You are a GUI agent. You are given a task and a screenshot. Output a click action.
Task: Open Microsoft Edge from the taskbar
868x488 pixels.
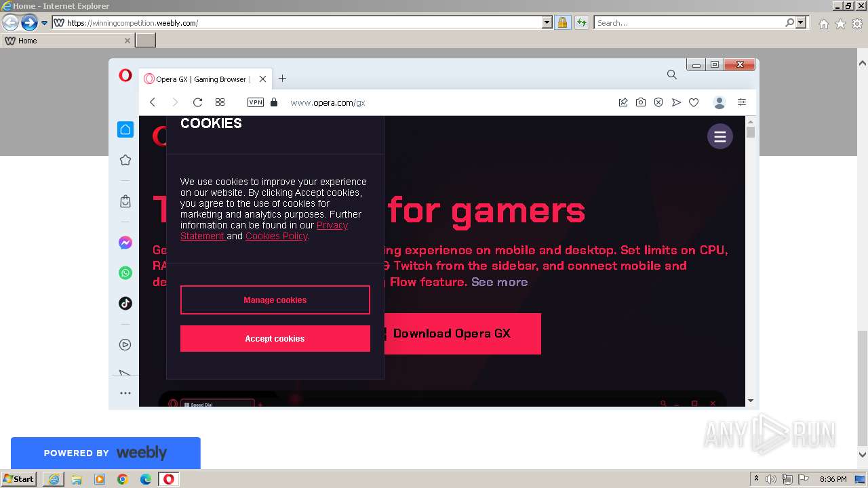pos(146,479)
